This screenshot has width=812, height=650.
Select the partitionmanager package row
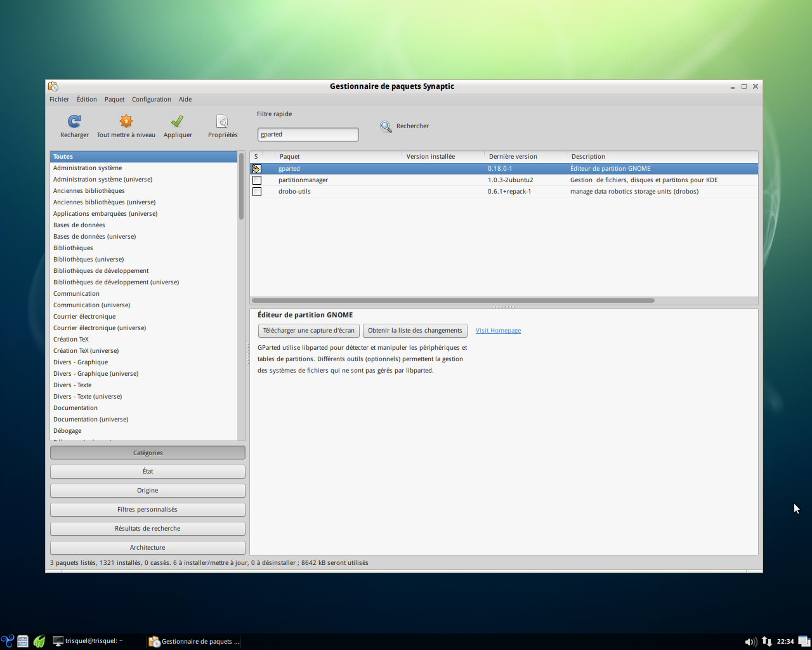(x=504, y=180)
